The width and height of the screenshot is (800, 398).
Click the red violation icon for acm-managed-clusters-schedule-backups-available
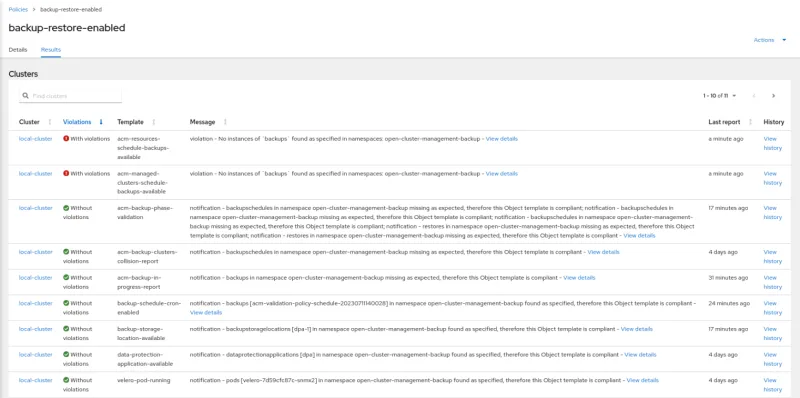[x=66, y=173]
